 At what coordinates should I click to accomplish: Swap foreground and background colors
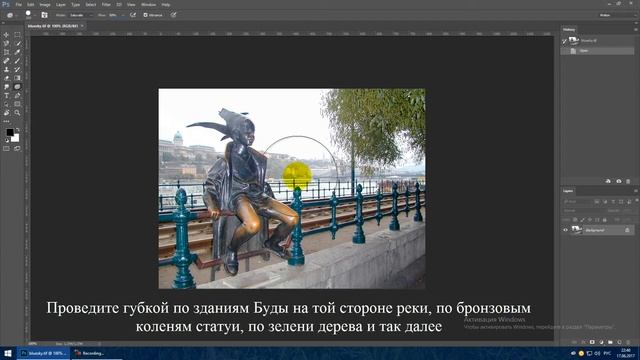pos(17,130)
